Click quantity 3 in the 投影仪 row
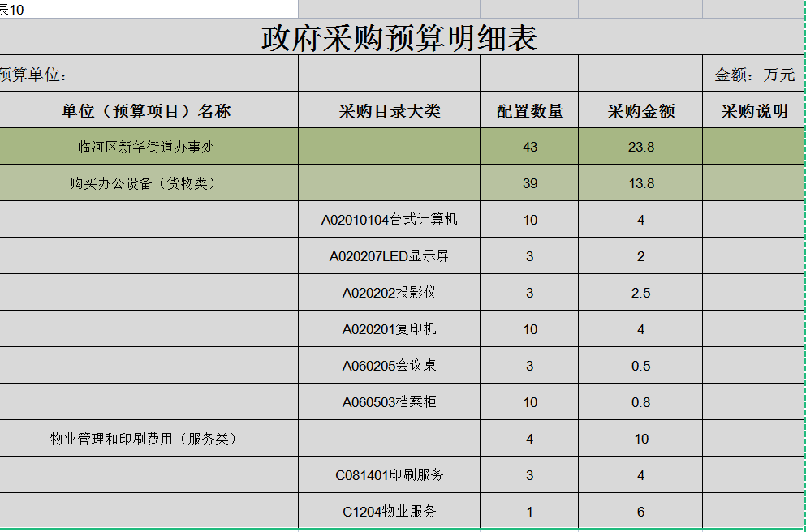This screenshot has height=532, width=806. (x=529, y=292)
